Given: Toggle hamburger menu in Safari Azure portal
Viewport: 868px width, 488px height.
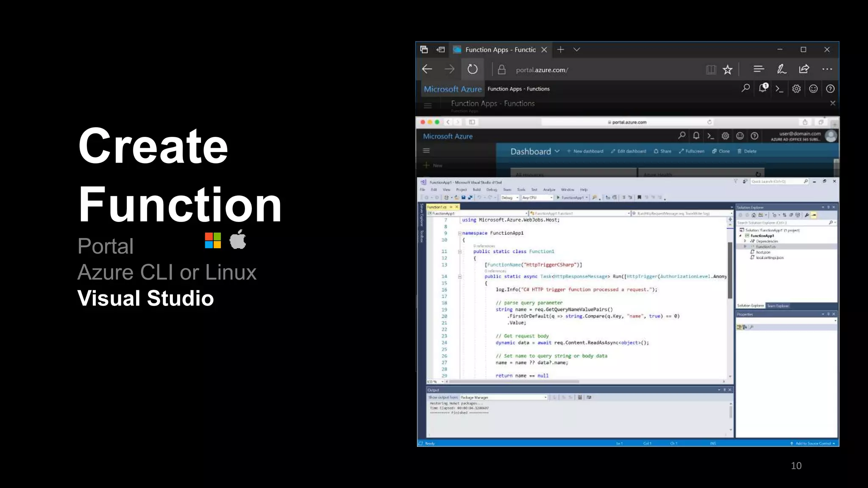Looking at the screenshot, I should click(x=426, y=150).
